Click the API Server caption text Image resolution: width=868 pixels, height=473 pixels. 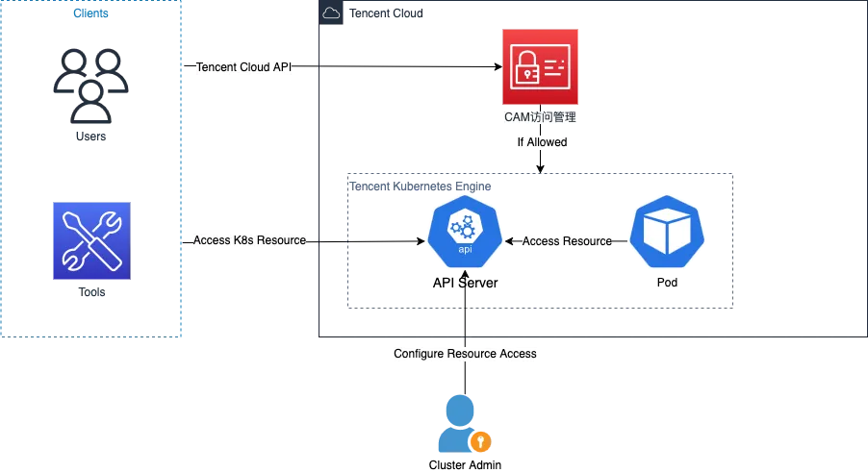pyautogui.click(x=465, y=283)
